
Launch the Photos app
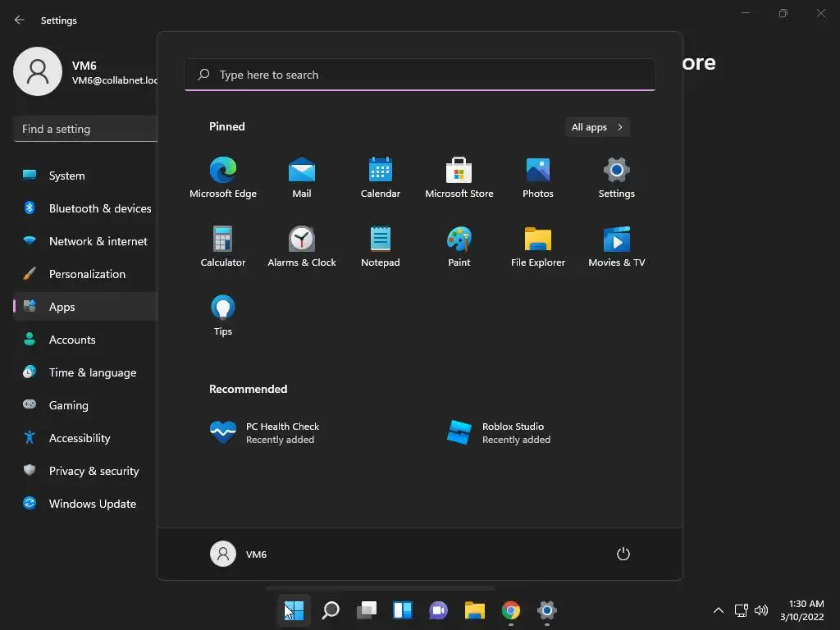pyautogui.click(x=538, y=177)
